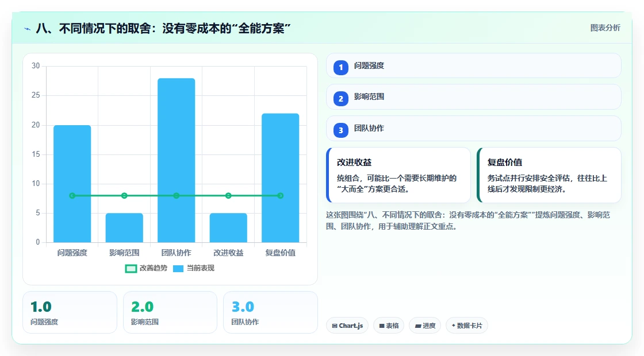Click the trend line point above 影响范围
The image size is (644, 356).
124,196
